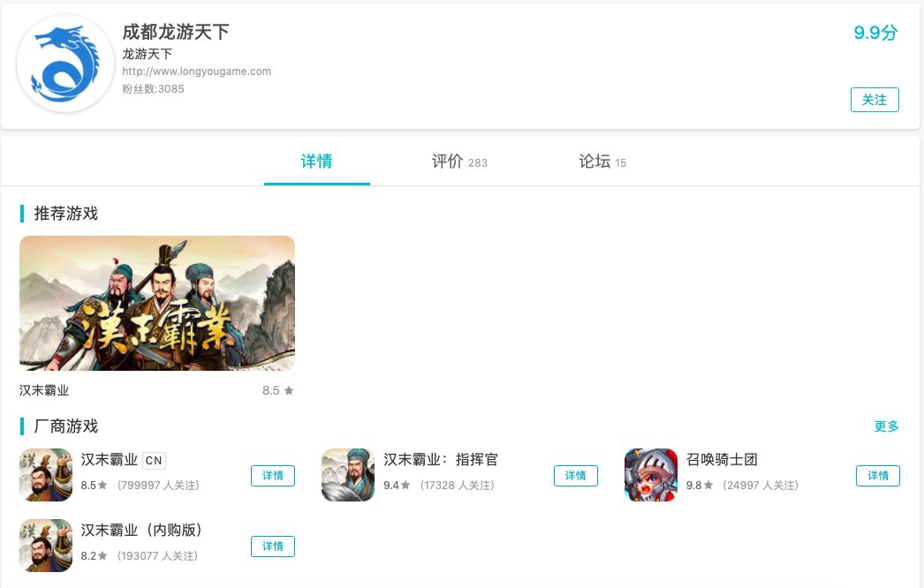Open the 汉末霸业 recommended game banner
This screenshot has width=924, height=588.
coord(156,303)
